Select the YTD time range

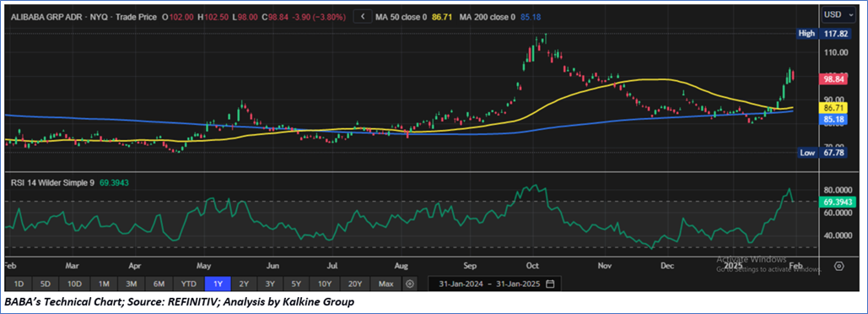click(x=189, y=284)
